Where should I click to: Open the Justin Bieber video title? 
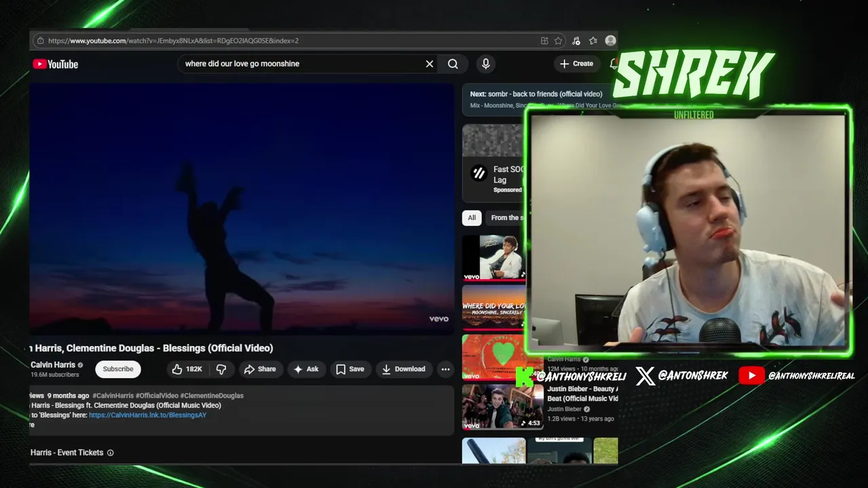pyautogui.click(x=583, y=394)
